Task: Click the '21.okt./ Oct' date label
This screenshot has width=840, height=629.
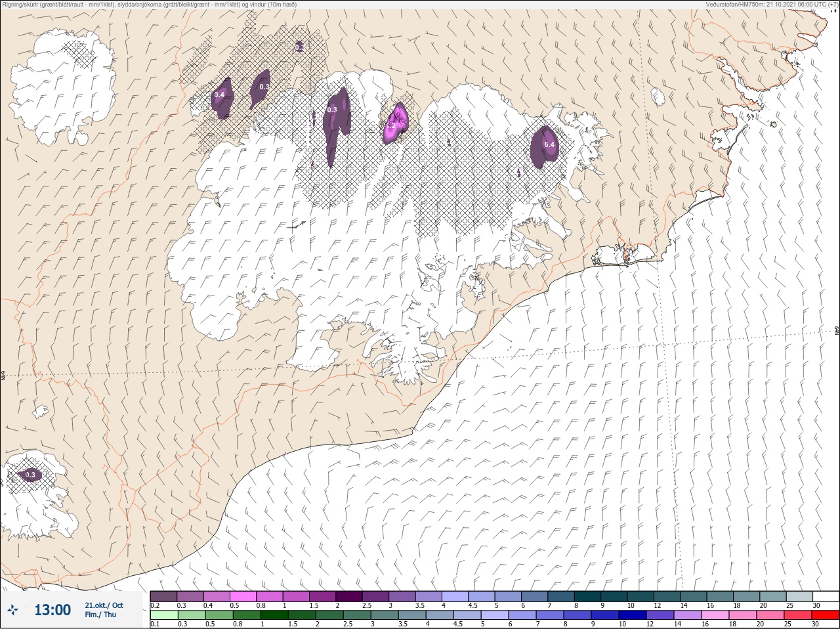Action: (x=104, y=605)
